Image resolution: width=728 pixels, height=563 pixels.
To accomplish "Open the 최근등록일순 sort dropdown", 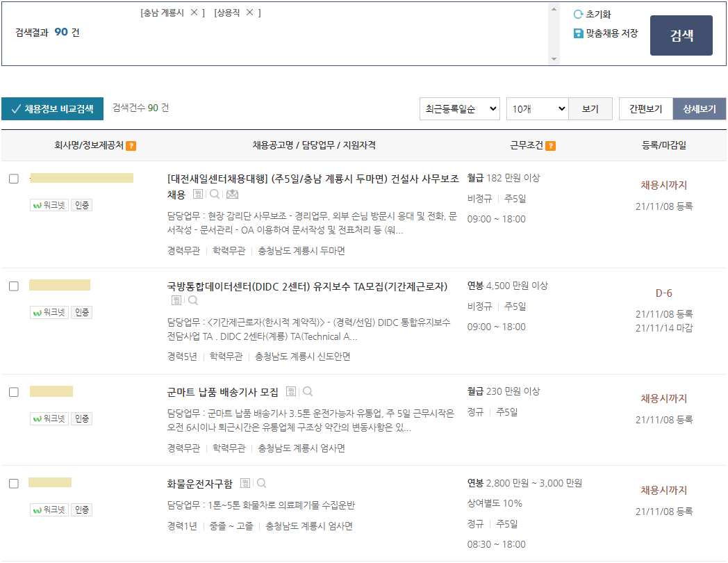I will pos(458,109).
